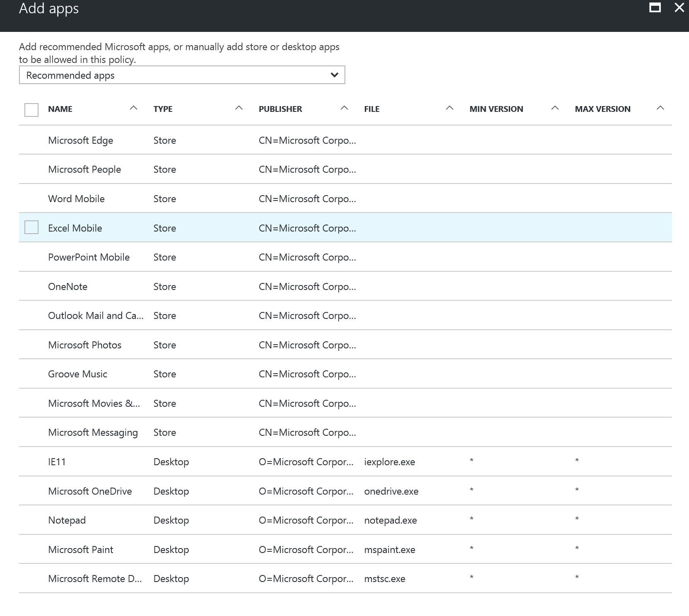
Task: Select the Word Mobile app row
Action: [76, 199]
